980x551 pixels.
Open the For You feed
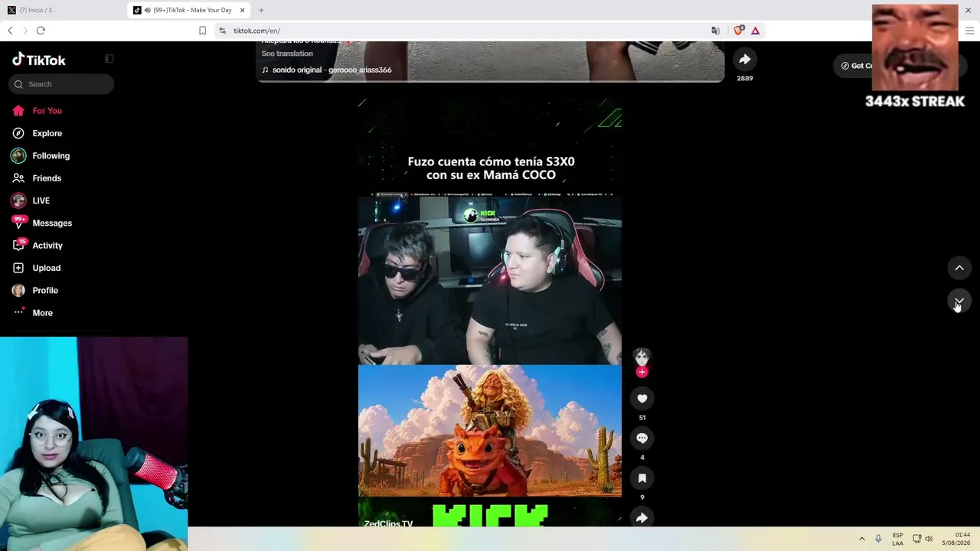(47, 111)
